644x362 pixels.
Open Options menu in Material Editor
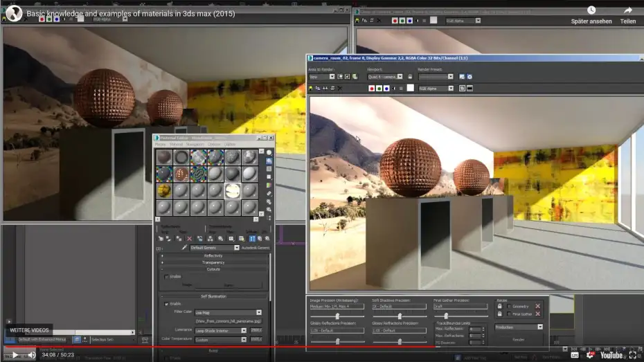pyautogui.click(x=214, y=145)
